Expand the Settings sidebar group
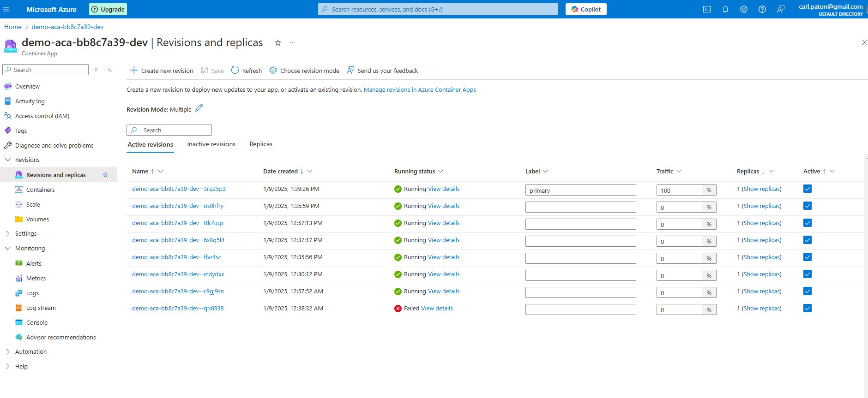The height and width of the screenshot is (398, 868). pyautogui.click(x=7, y=233)
